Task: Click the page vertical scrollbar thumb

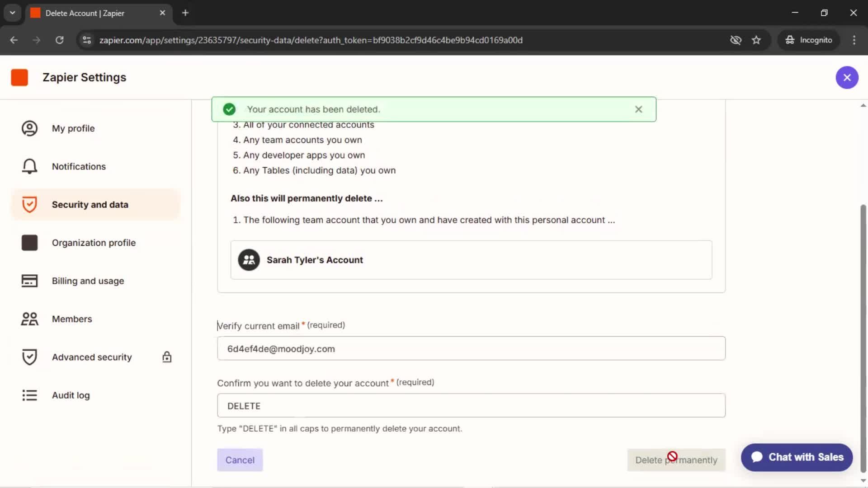Action: (863, 339)
